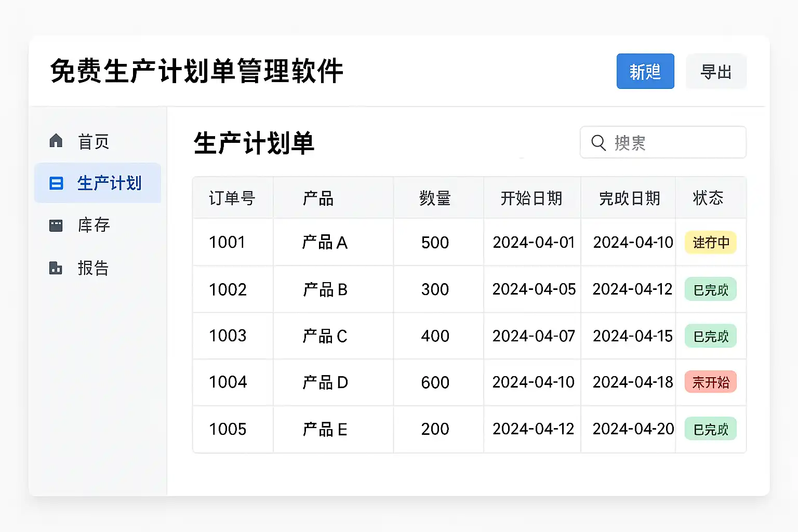Screen dimensions: 798x532
Task: Click the 库存 inventory icon
Action: [x=56, y=225]
